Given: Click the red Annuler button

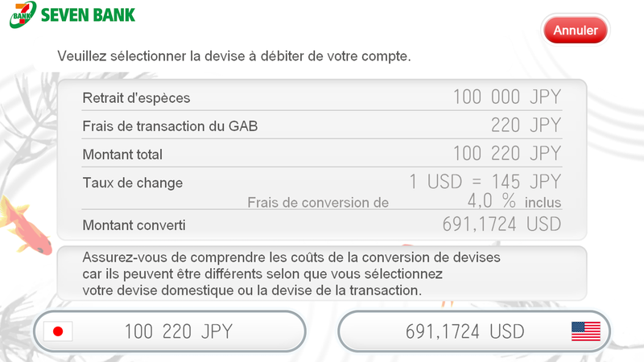Looking at the screenshot, I should point(575,30).
